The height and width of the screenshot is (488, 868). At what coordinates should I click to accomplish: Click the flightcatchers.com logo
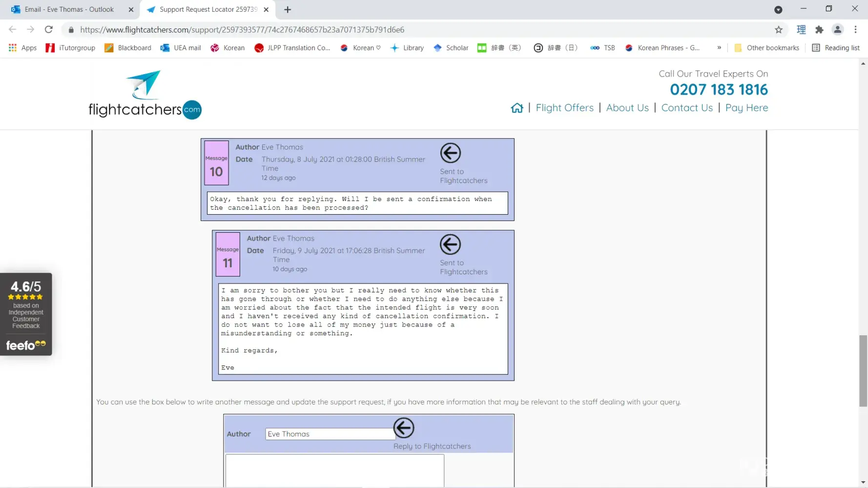145,95
